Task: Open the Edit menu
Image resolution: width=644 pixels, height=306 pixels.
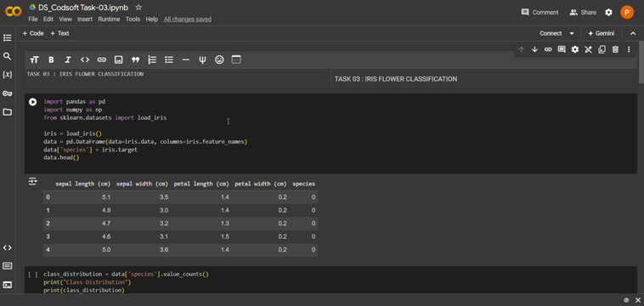Action: [x=48, y=19]
